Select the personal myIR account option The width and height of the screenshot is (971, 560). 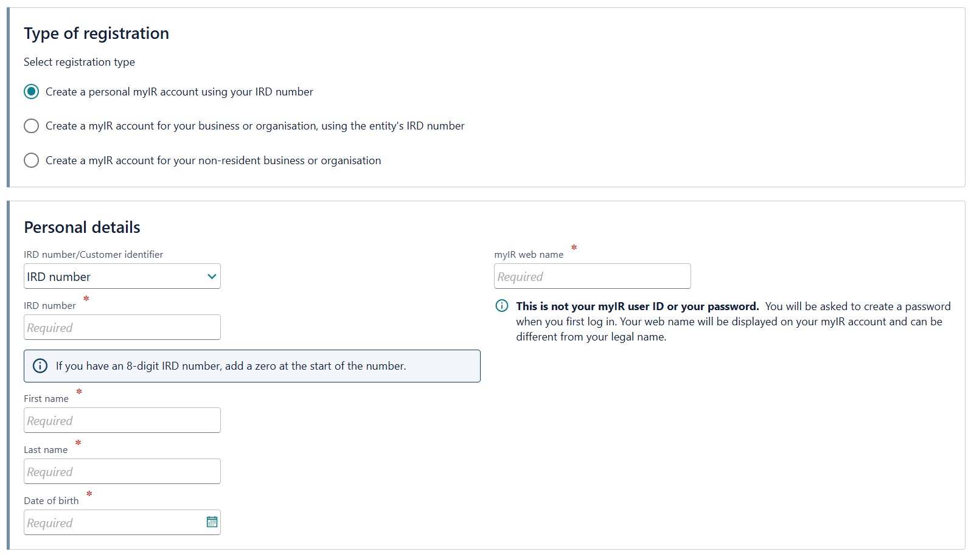click(31, 91)
